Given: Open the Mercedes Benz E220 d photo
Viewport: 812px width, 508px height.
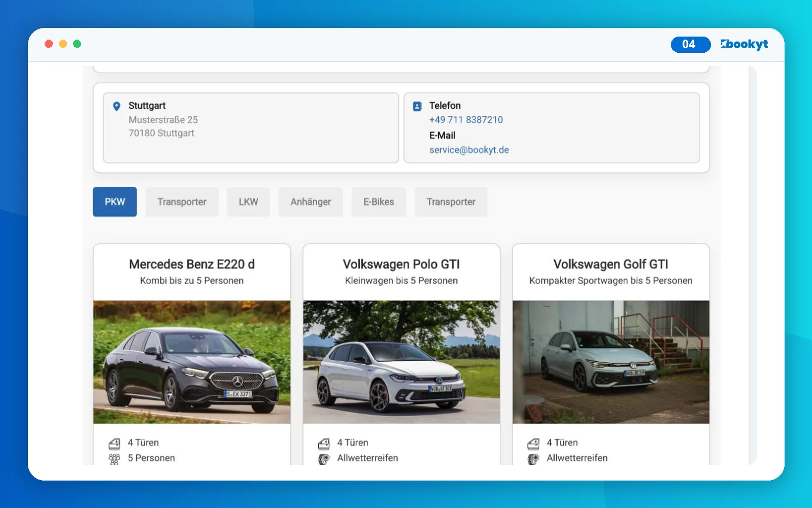Looking at the screenshot, I should click(x=192, y=362).
